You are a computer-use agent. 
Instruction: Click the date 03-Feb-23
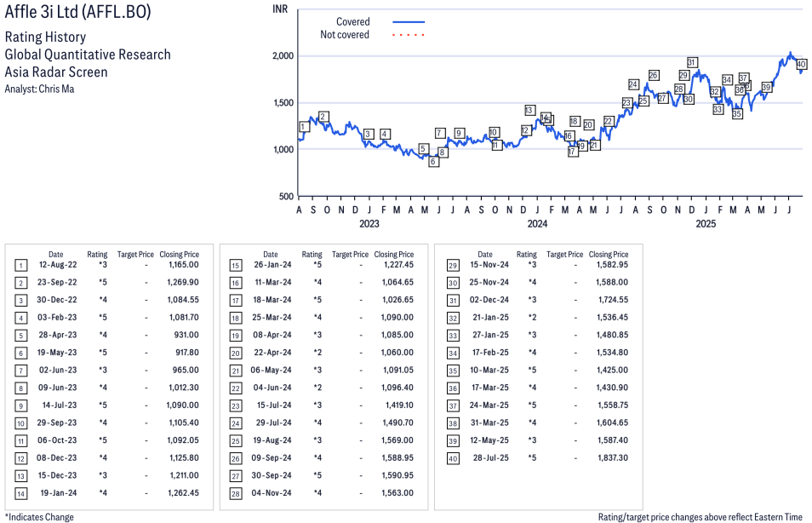coord(57,318)
